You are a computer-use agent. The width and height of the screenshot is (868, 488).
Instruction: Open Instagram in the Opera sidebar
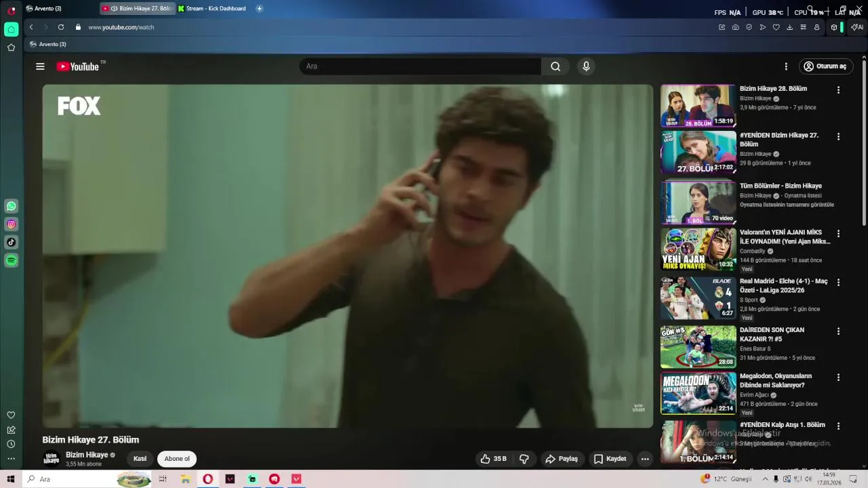(12, 224)
